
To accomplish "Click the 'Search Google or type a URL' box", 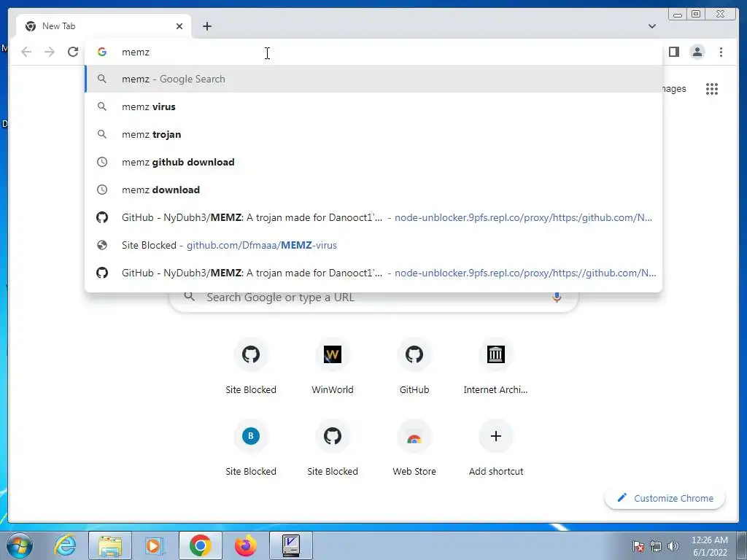I will (373, 297).
